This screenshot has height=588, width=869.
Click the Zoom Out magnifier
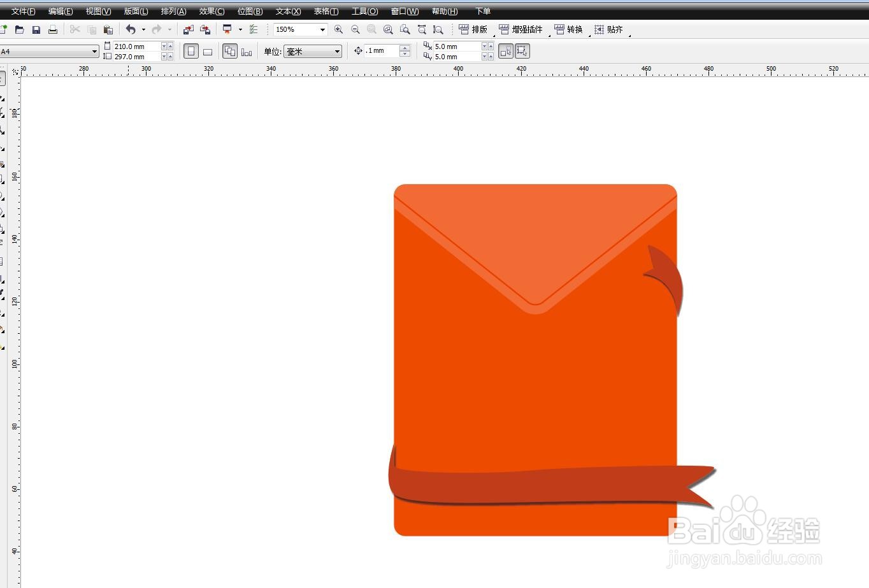[355, 30]
